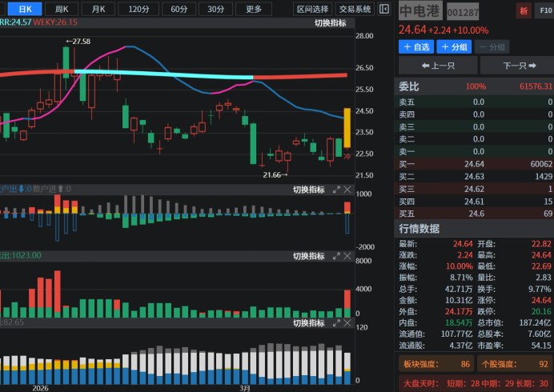Viewport: 554px width, 392px height.
Task: Select the 月K monthly chart tab
Action: [98, 9]
